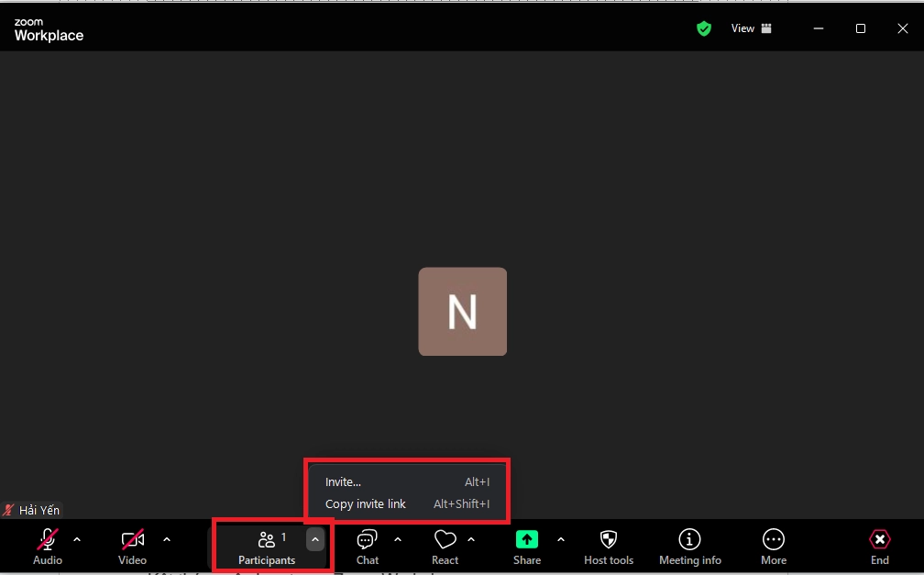Click the green encryption shield icon

point(704,28)
